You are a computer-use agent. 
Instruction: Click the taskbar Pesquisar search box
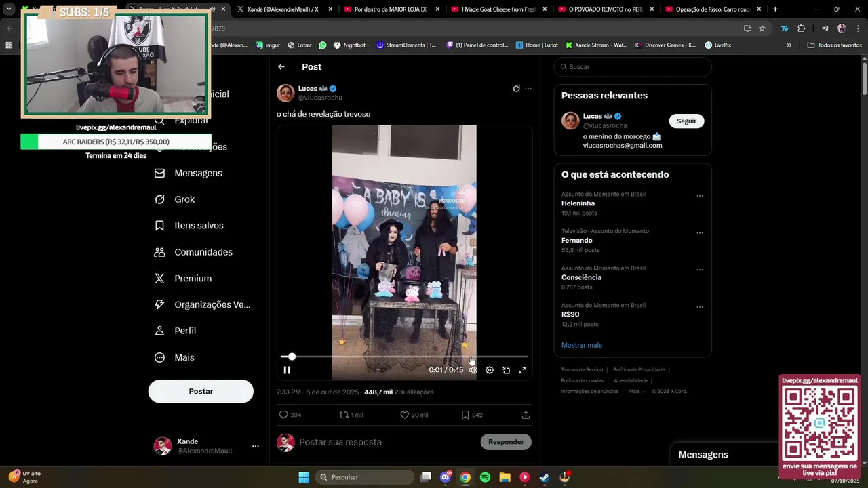366,477
